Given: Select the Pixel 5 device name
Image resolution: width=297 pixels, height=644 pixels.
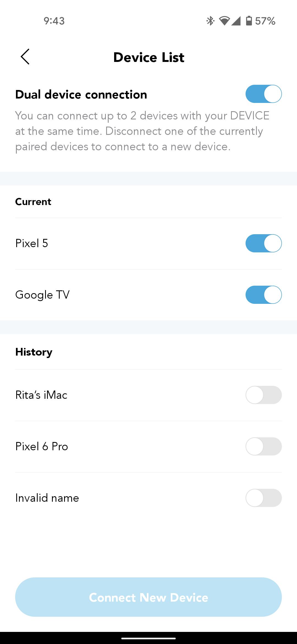Looking at the screenshot, I should pyautogui.click(x=32, y=243).
